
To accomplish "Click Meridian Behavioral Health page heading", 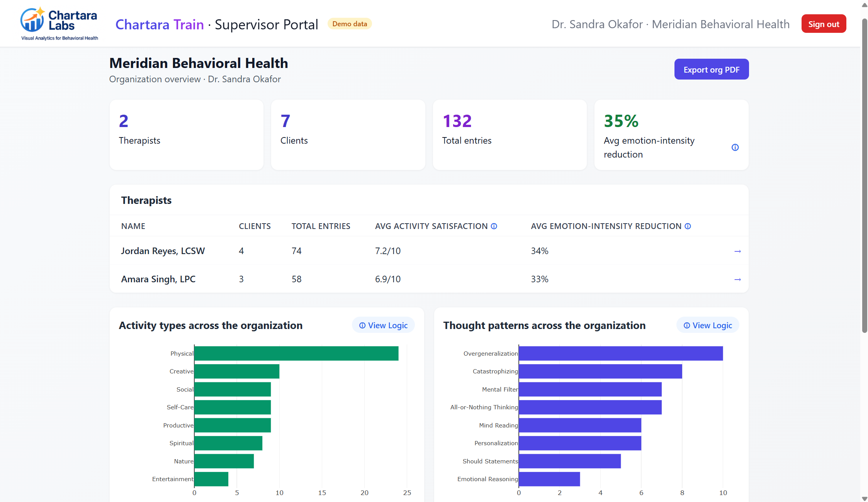I will pyautogui.click(x=199, y=63).
